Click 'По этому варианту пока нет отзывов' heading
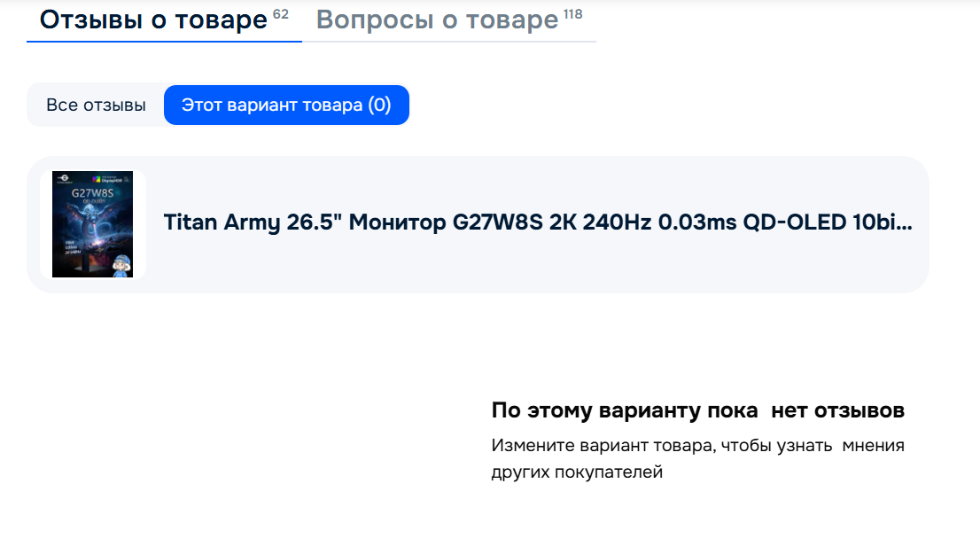980x546 pixels. [697, 410]
